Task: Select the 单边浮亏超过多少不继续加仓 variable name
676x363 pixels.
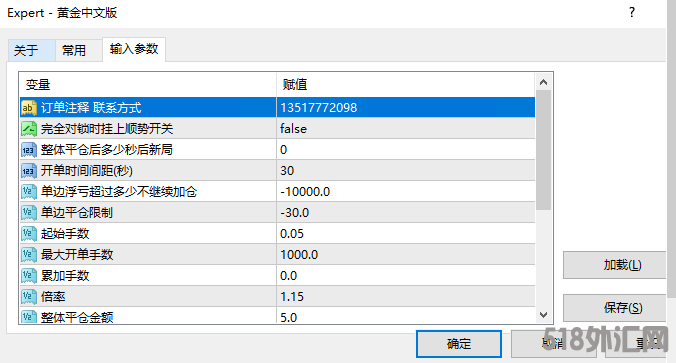Action: (119, 192)
